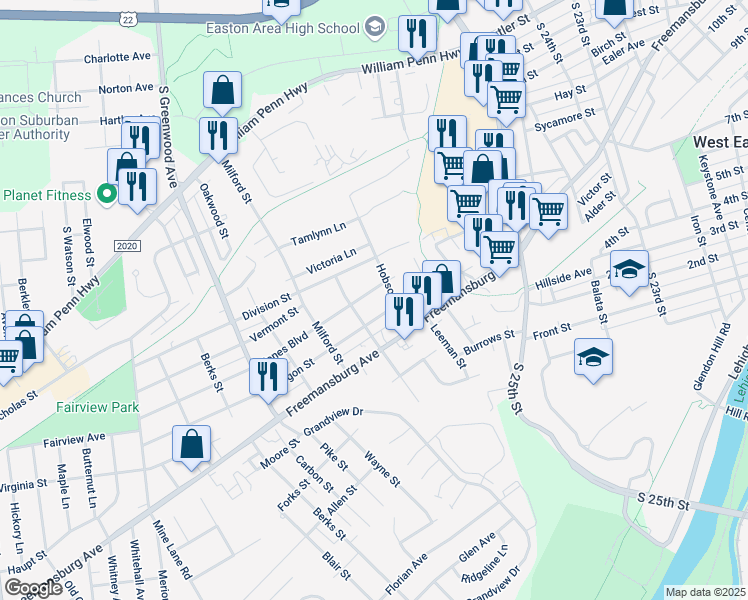Click the Allen St label

[x=342, y=499]
